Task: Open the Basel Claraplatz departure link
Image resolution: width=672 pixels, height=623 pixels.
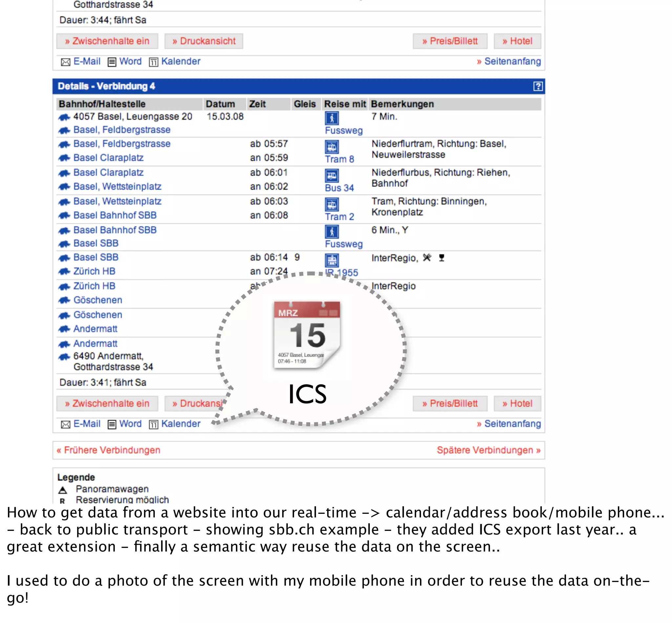Action: coord(108,172)
